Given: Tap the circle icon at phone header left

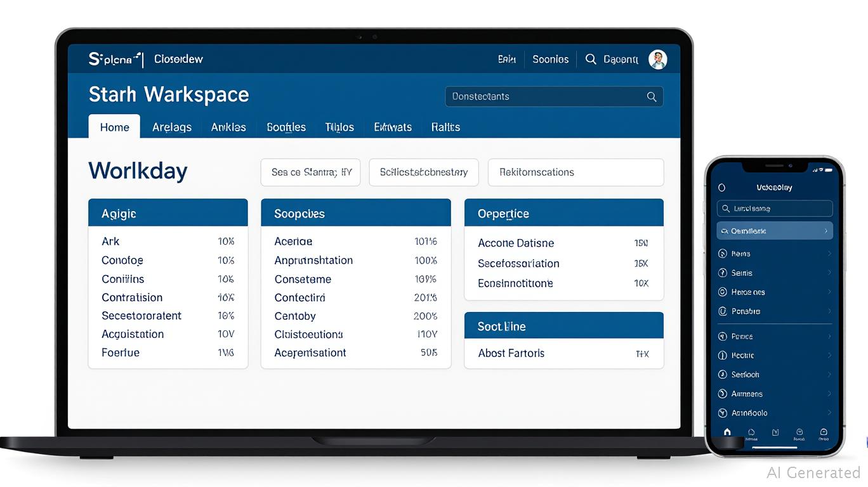Looking at the screenshot, I should 721,188.
